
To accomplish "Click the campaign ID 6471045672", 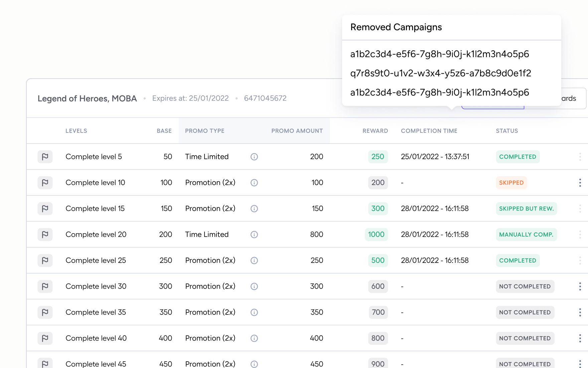I will [x=265, y=98].
